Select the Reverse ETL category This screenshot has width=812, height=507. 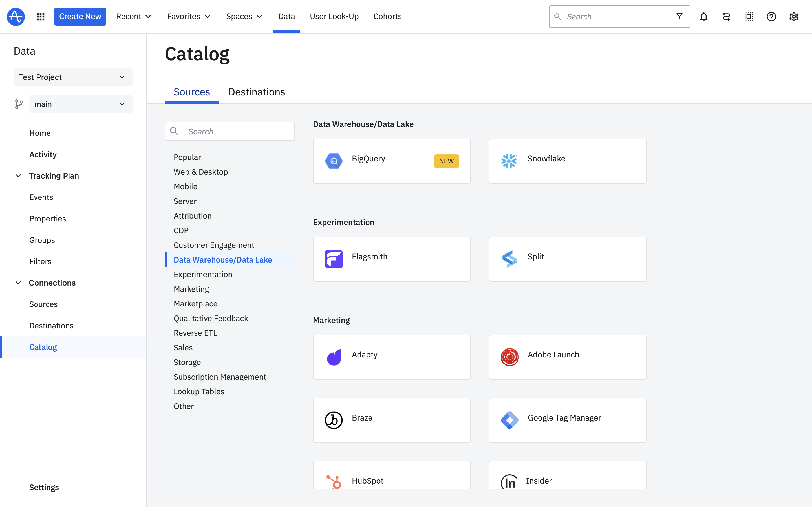pyautogui.click(x=195, y=333)
